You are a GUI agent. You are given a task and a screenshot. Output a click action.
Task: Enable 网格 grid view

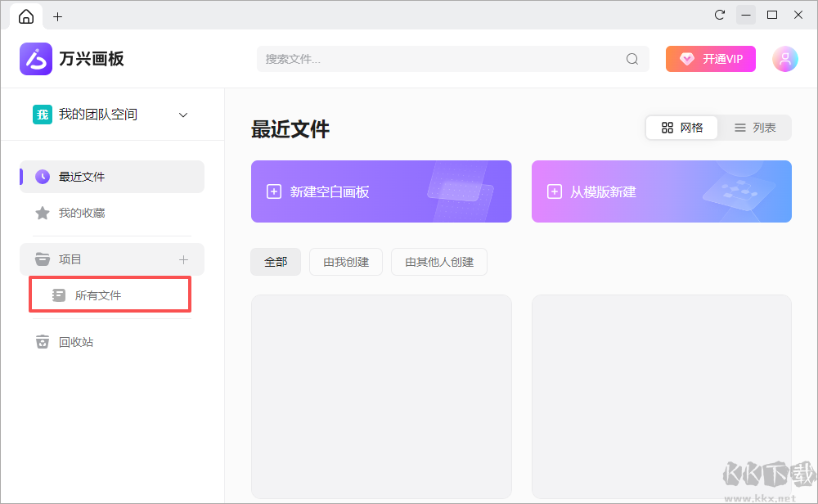pos(681,127)
